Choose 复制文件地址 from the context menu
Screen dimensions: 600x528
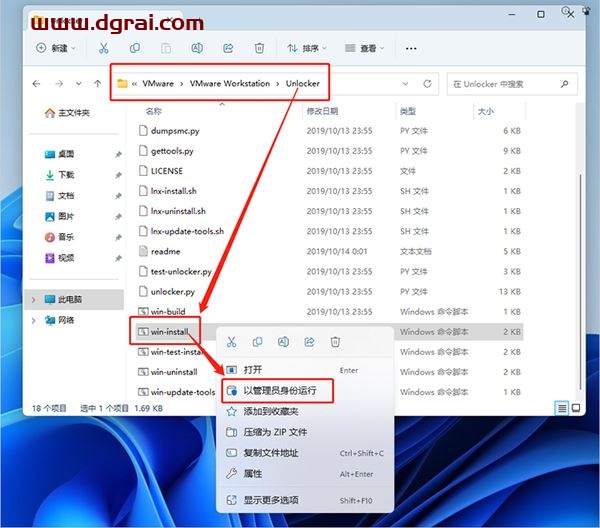[x=305, y=453]
